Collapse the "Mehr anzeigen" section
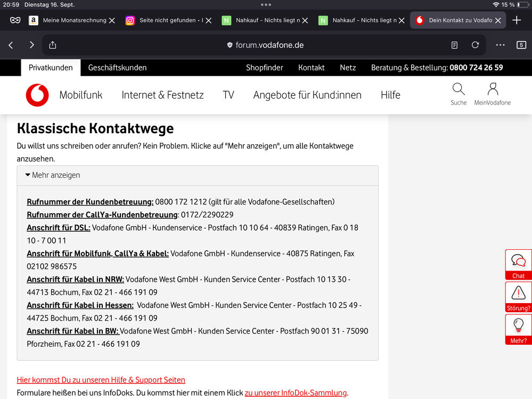This screenshot has width=532, height=399. pyautogui.click(x=53, y=175)
